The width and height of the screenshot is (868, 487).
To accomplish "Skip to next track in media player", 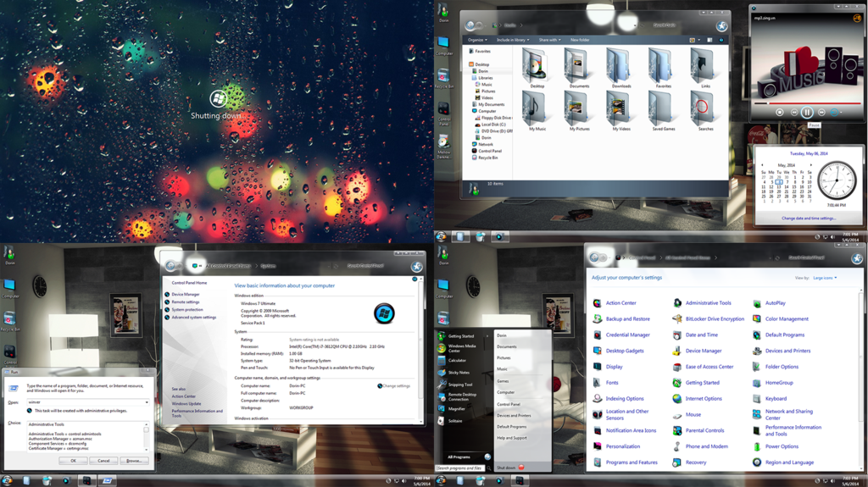I will (x=821, y=113).
